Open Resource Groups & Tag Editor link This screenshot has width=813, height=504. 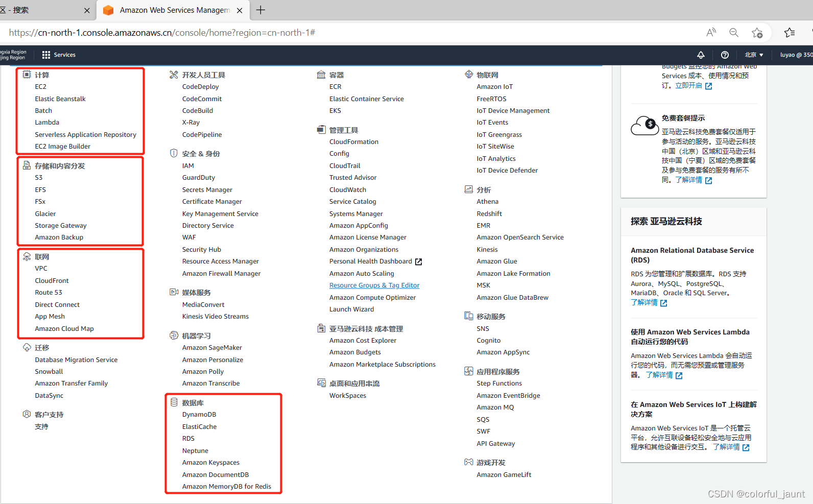[374, 285]
